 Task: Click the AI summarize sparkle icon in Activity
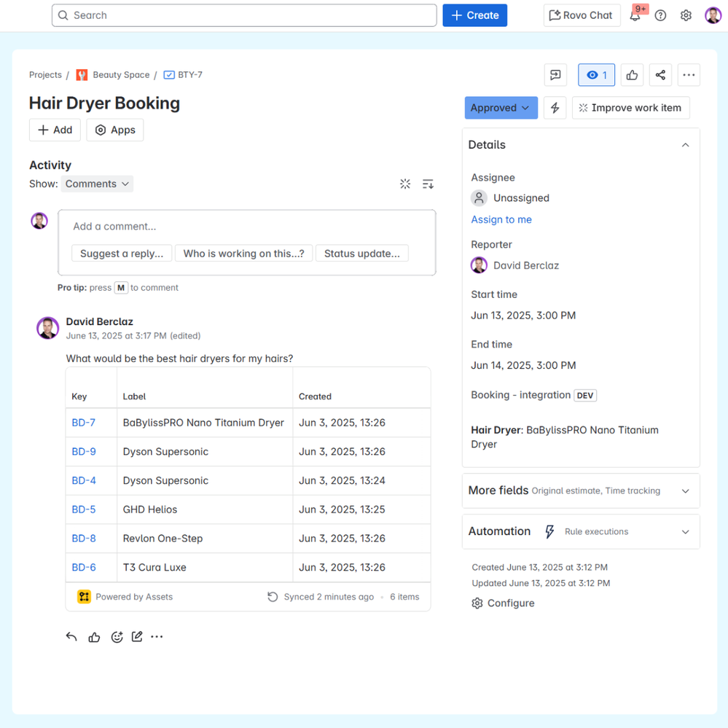point(405,184)
